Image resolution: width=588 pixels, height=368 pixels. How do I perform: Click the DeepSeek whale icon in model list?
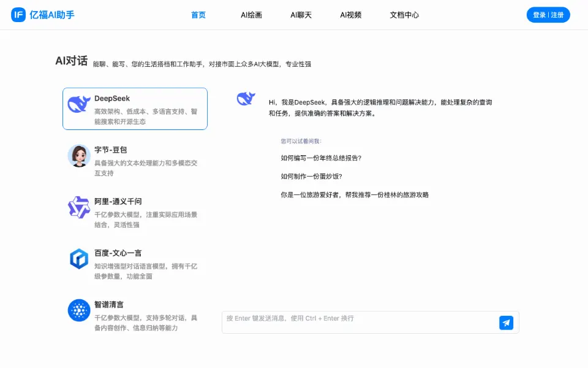[x=79, y=104]
